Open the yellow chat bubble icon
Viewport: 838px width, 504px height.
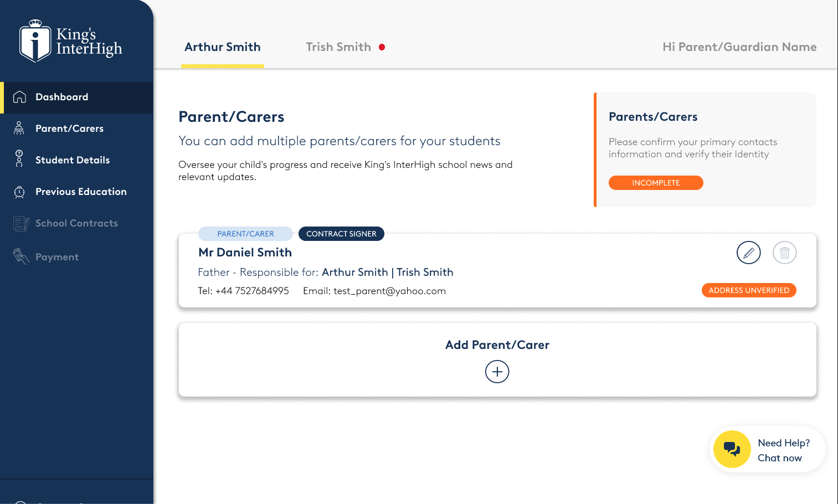pyautogui.click(x=732, y=449)
